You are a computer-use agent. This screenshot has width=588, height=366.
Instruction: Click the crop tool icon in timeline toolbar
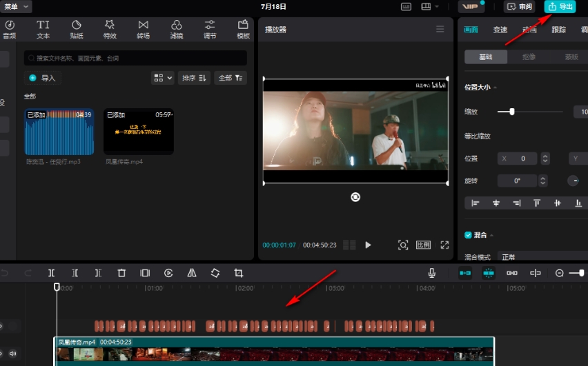click(x=239, y=273)
